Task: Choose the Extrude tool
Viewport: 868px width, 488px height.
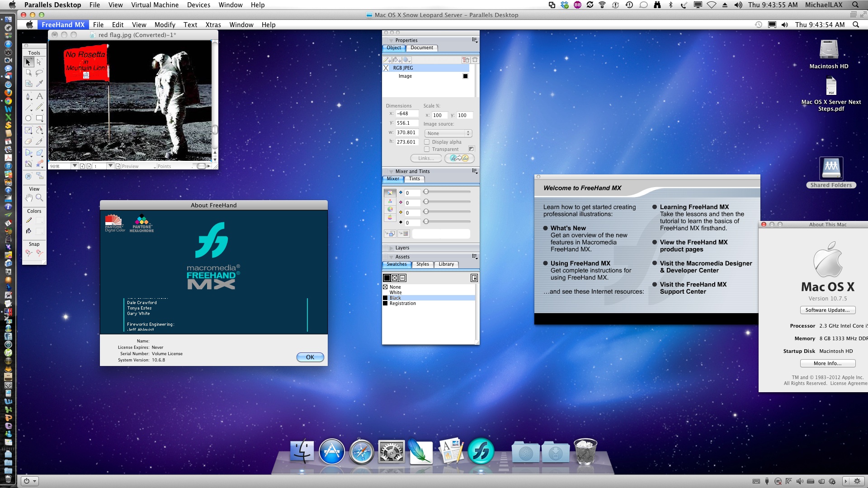Action: pyautogui.click(x=39, y=153)
